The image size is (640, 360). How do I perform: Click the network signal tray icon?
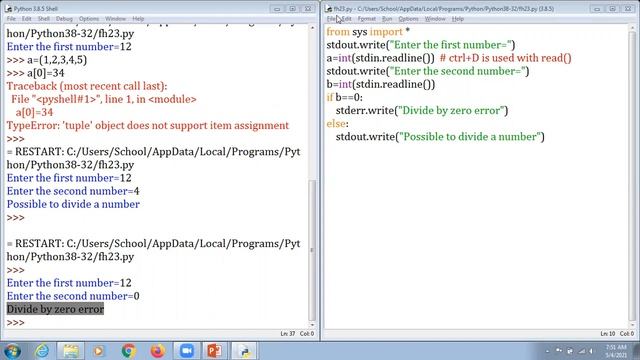coord(581,351)
